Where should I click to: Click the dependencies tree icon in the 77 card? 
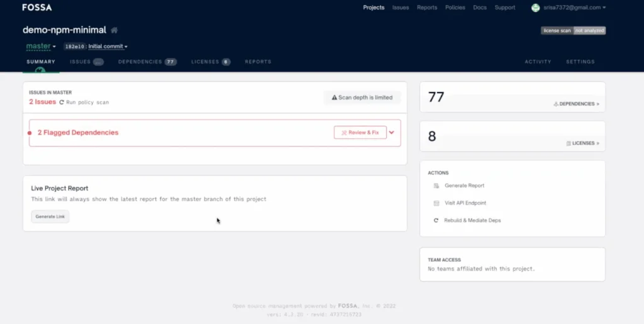556,104
